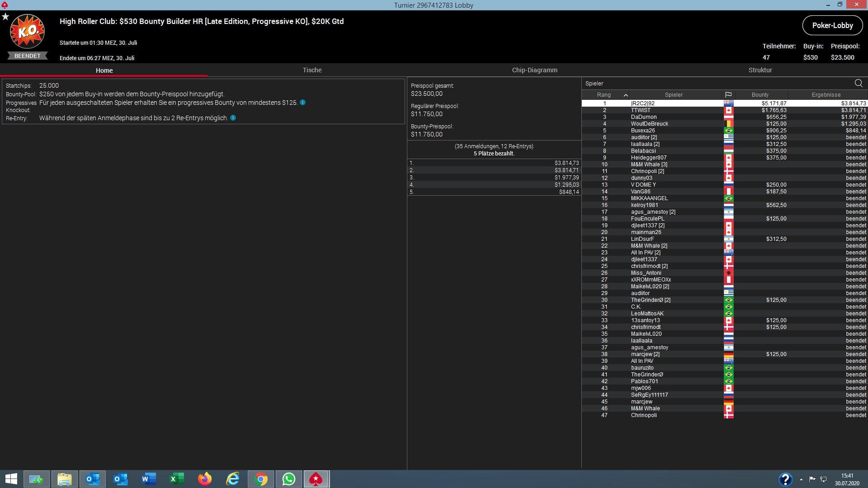Open WhatsApp from the taskbar
Screen dimensions: 868x488
(288, 479)
